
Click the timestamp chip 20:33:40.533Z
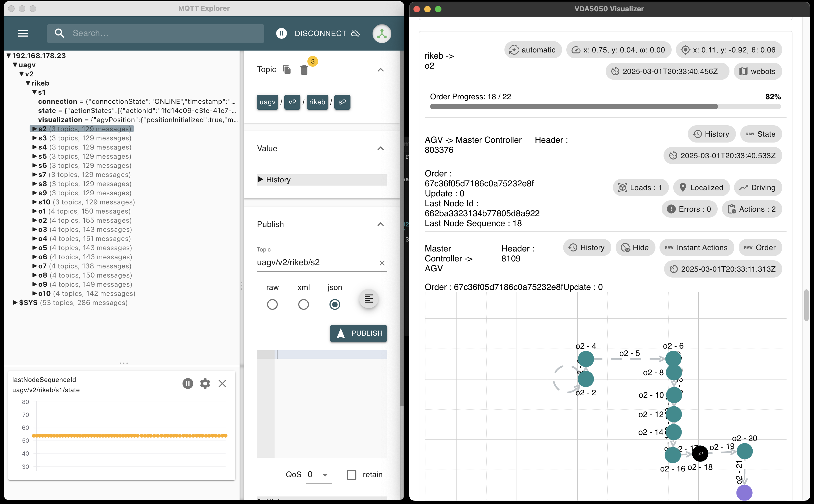pyautogui.click(x=722, y=155)
